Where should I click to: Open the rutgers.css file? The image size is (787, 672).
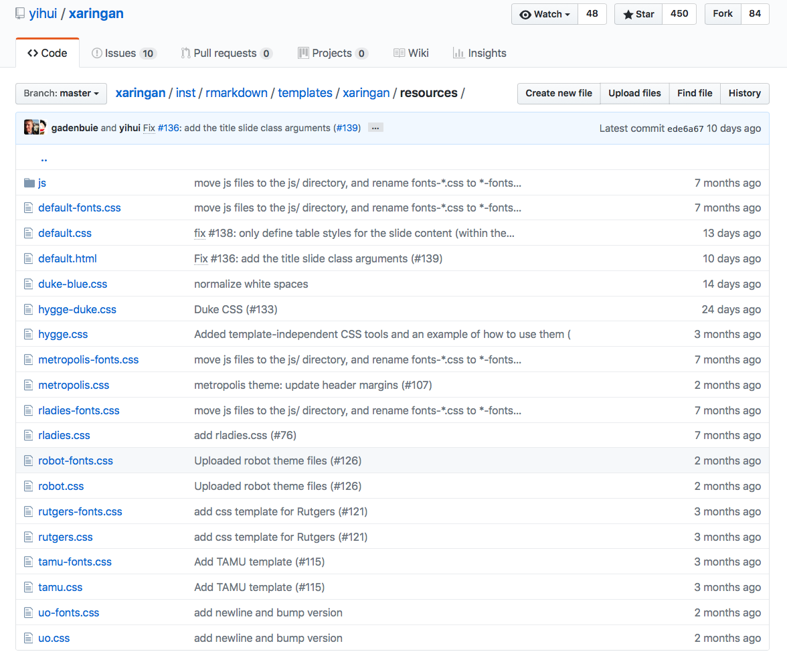click(x=66, y=537)
